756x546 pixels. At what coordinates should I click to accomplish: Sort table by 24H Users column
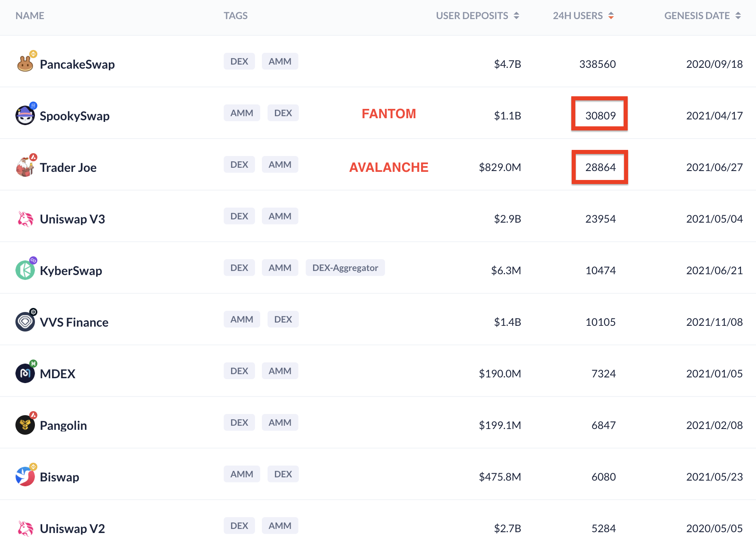[x=583, y=16]
